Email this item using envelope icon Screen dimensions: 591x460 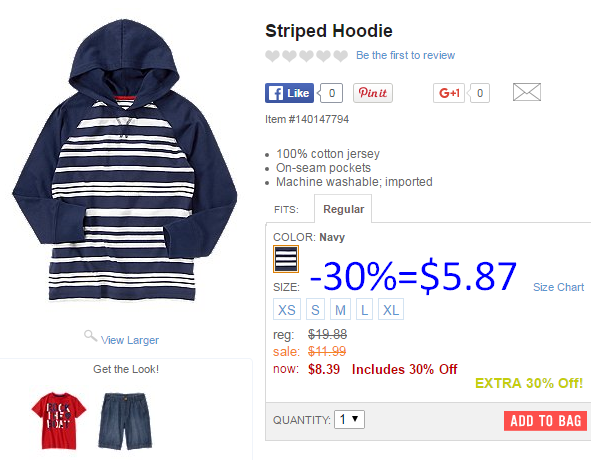pyautogui.click(x=527, y=92)
